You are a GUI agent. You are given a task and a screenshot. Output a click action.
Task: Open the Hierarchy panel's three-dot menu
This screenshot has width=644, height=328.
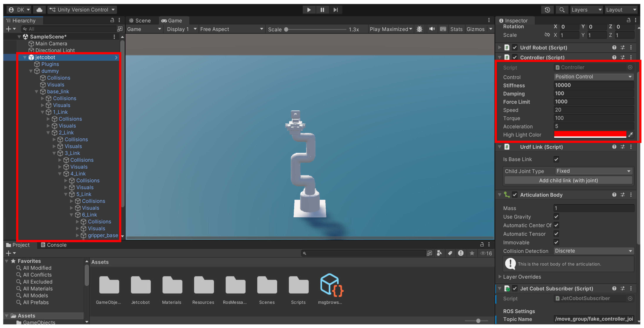[x=119, y=20]
